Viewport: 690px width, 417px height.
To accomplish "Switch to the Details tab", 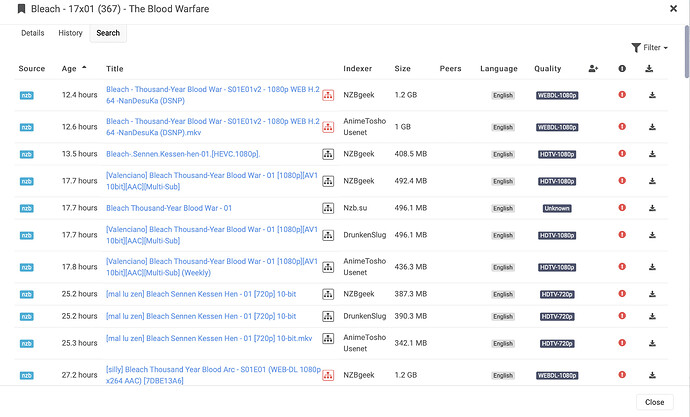I will [33, 33].
